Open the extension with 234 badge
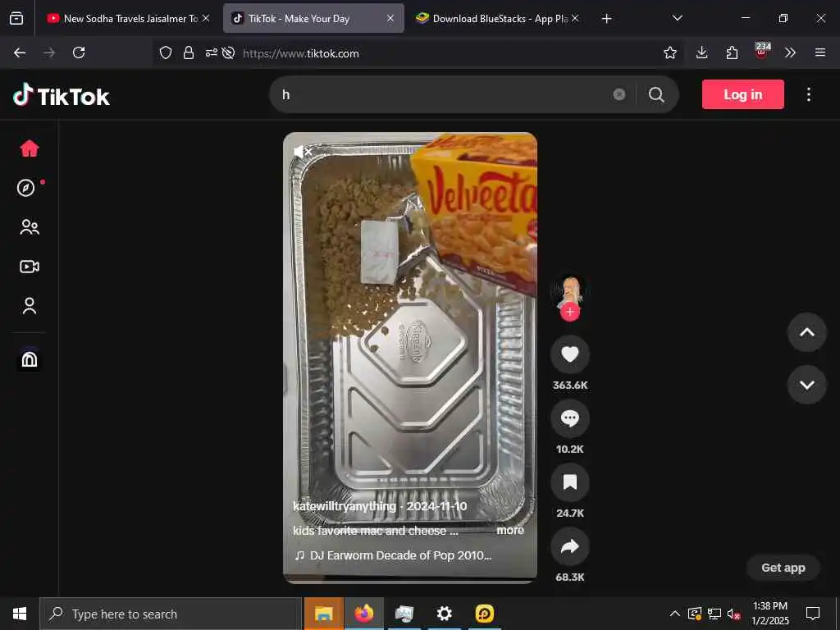The height and width of the screenshot is (630, 840). [x=762, y=52]
